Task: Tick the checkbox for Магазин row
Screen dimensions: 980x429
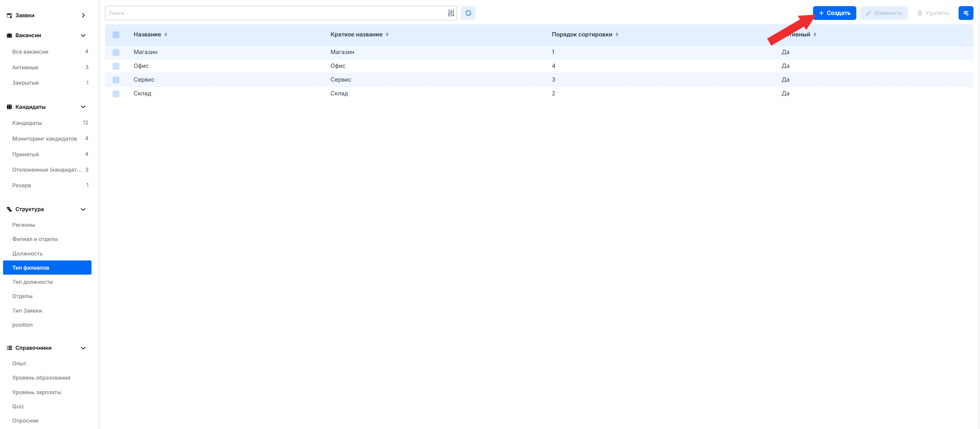Action: click(116, 52)
